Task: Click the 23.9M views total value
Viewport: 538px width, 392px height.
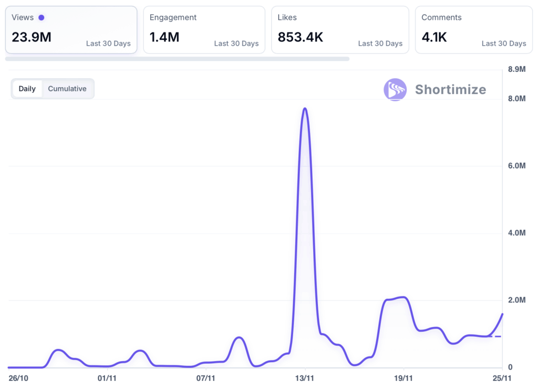Action: click(x=32, y=37)
